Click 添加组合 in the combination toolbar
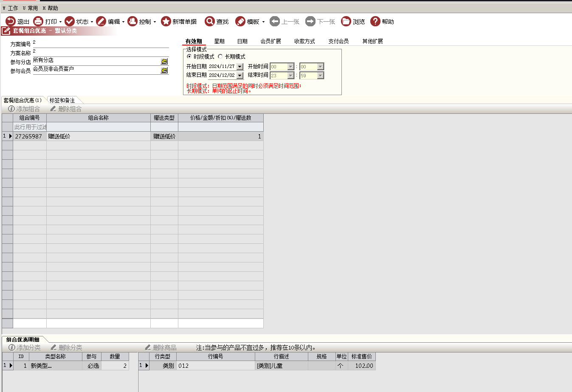This screenshot has width=572, height=392. (24, 109)
